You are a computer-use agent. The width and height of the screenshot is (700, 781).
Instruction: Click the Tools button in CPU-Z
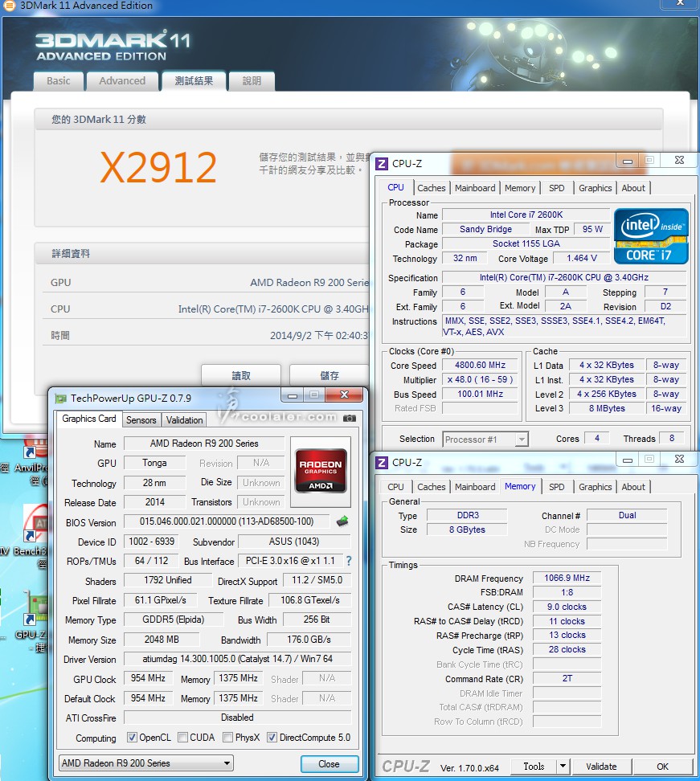[x=534, y=766]
